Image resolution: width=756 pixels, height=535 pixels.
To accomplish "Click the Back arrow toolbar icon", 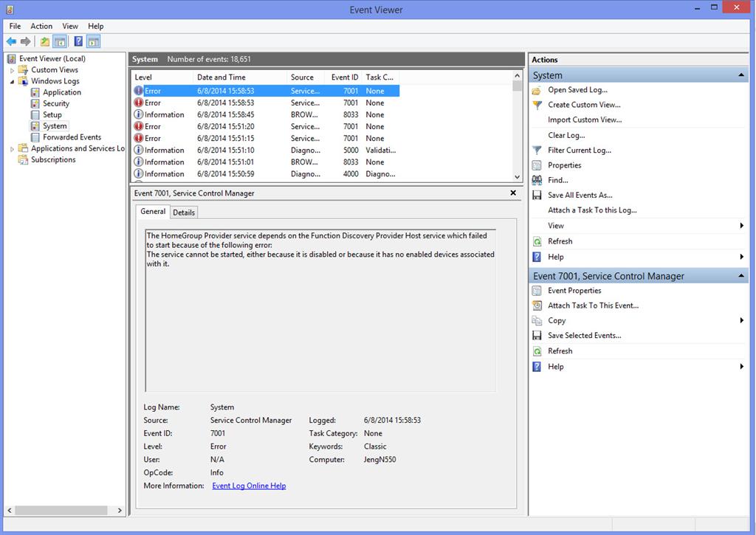I will click(x=11, y=41).
